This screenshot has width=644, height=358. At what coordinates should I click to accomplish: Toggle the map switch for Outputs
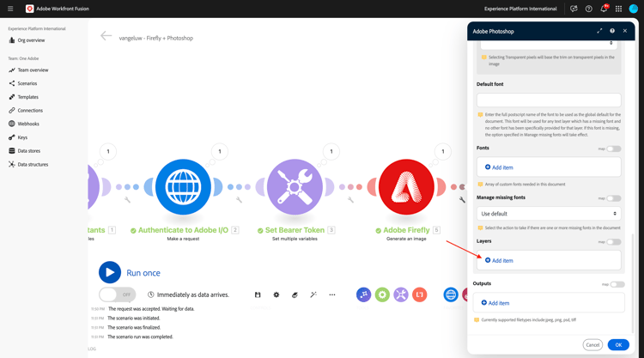point(617,284)
